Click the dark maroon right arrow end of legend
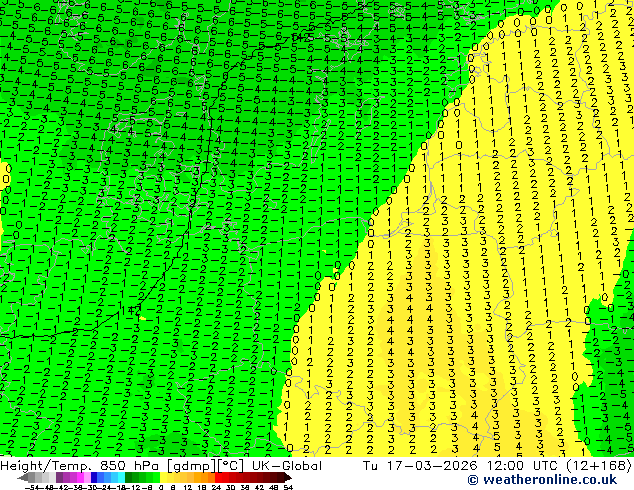 tap(288, 477)
